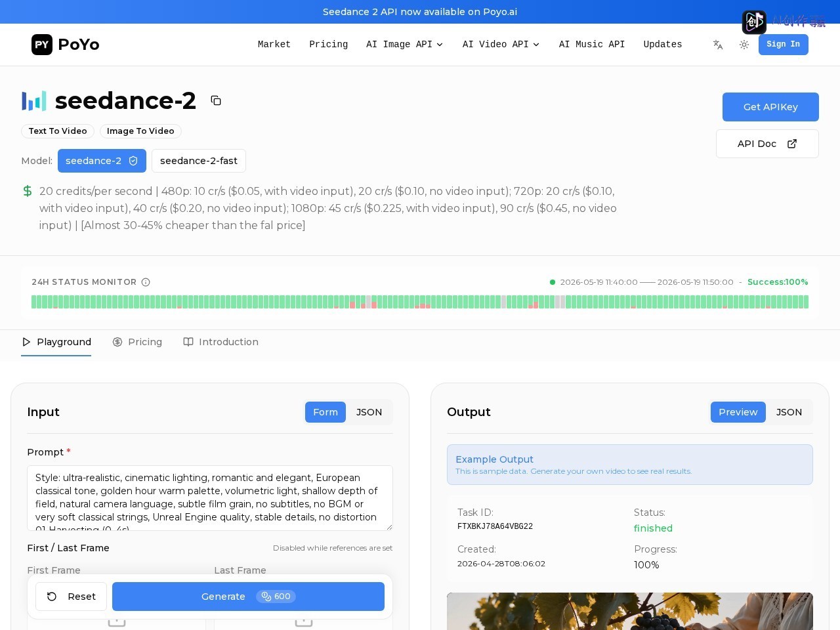Viewport: 840px width, 630px height.
Task: Click the Created timestamp 2026-04-28T08:06:02
Action: [501, 564]
